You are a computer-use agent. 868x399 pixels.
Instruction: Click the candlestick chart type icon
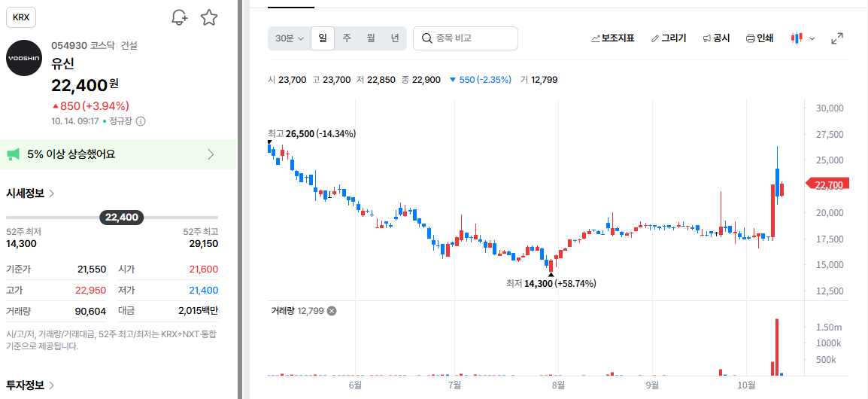click(797, 38)
